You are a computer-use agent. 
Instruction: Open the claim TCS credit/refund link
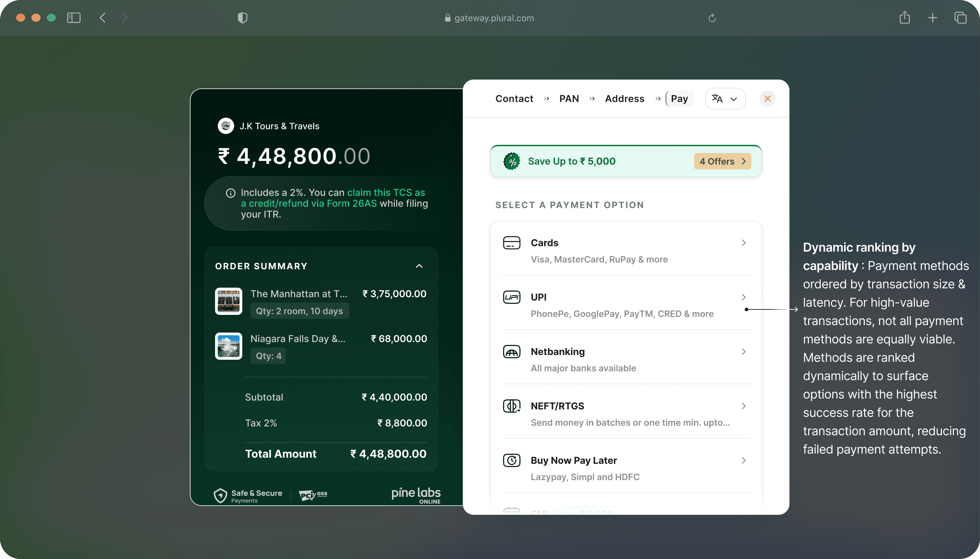coord(333,198)
